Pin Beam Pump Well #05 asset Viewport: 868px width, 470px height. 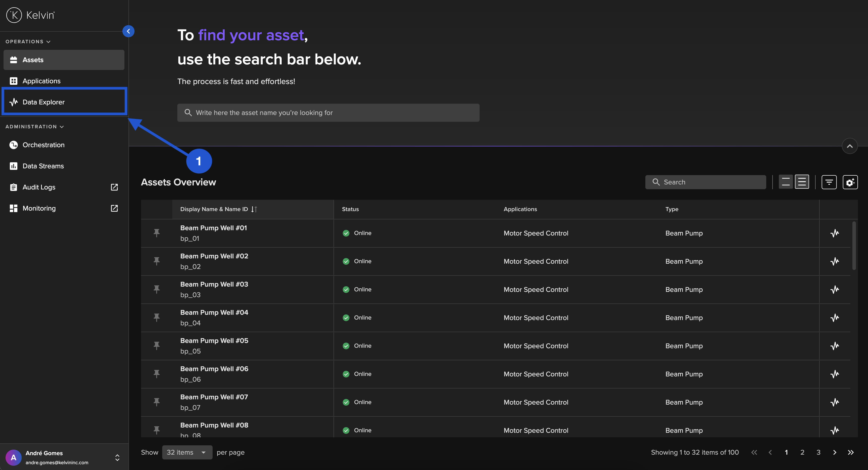157,345
